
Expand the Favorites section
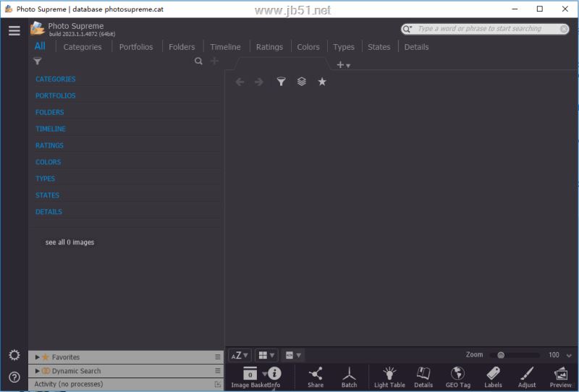click(x=38, y=357)
